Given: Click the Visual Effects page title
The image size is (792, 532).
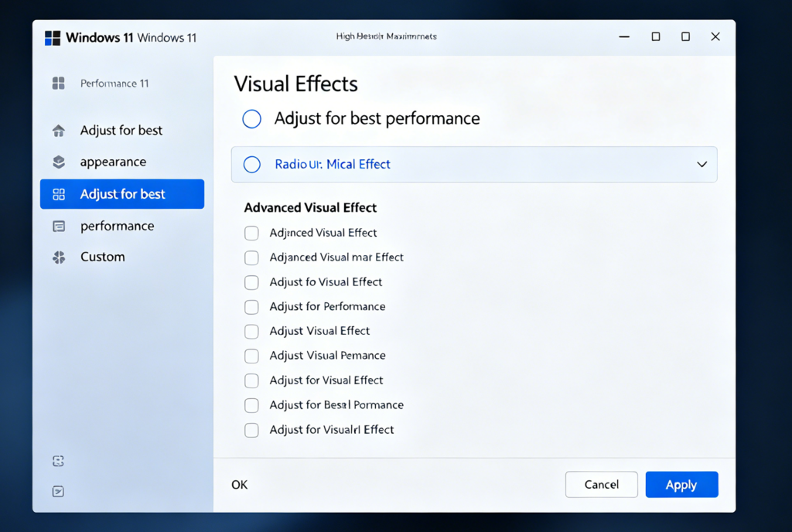Looking at the screenshot, I should click(296, 84).
